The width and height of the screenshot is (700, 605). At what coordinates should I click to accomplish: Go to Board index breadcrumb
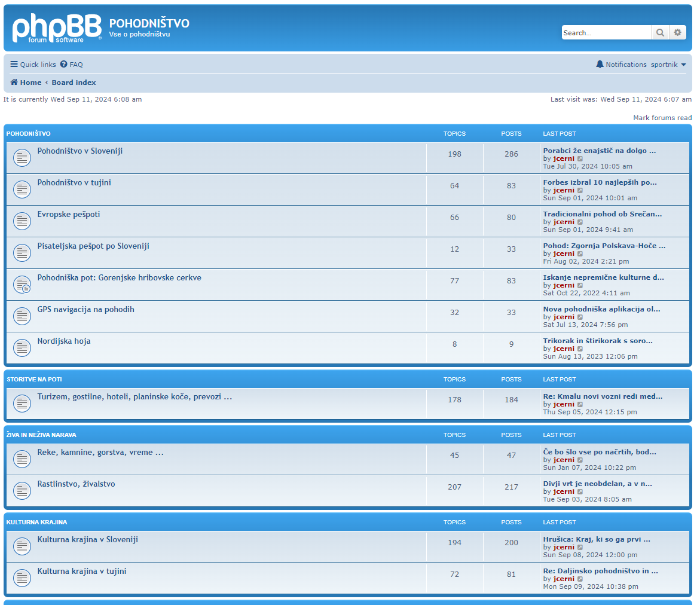tap(74, 82)
